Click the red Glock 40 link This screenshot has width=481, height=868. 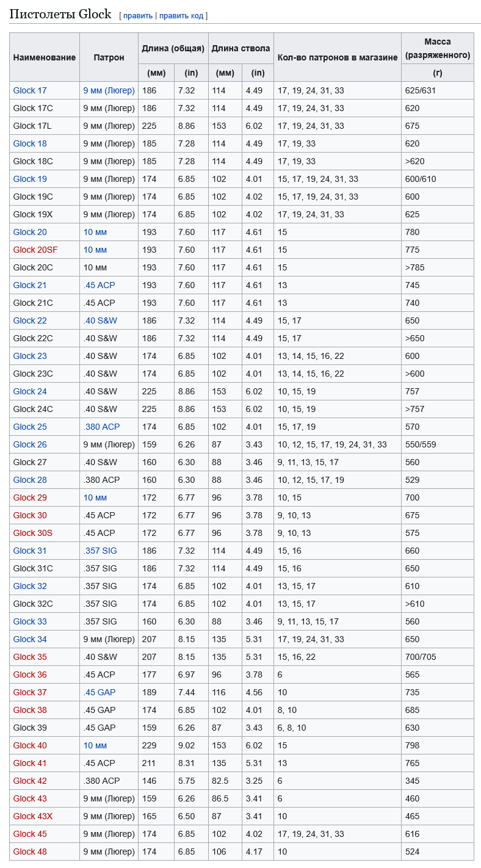(x=30, y=745)
